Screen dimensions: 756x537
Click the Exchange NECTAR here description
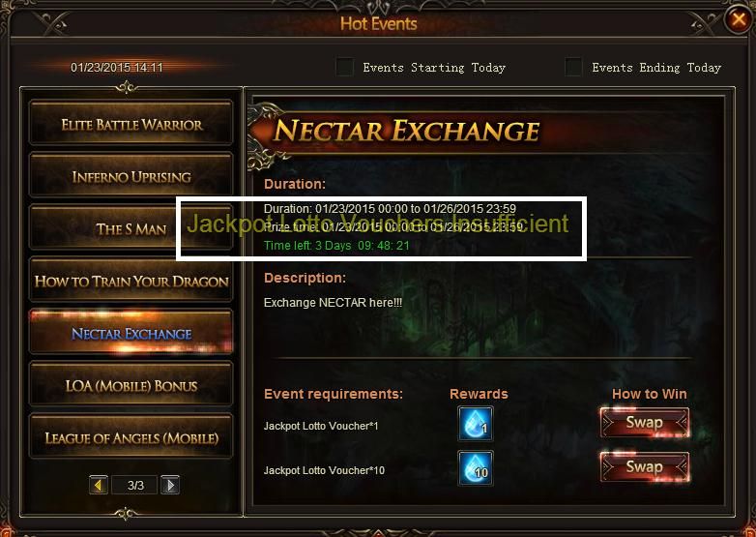(x=333, y=303)
